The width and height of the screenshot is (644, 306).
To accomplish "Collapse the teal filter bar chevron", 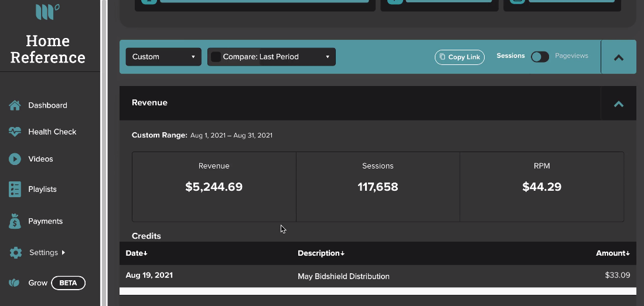I will point(619,58).
